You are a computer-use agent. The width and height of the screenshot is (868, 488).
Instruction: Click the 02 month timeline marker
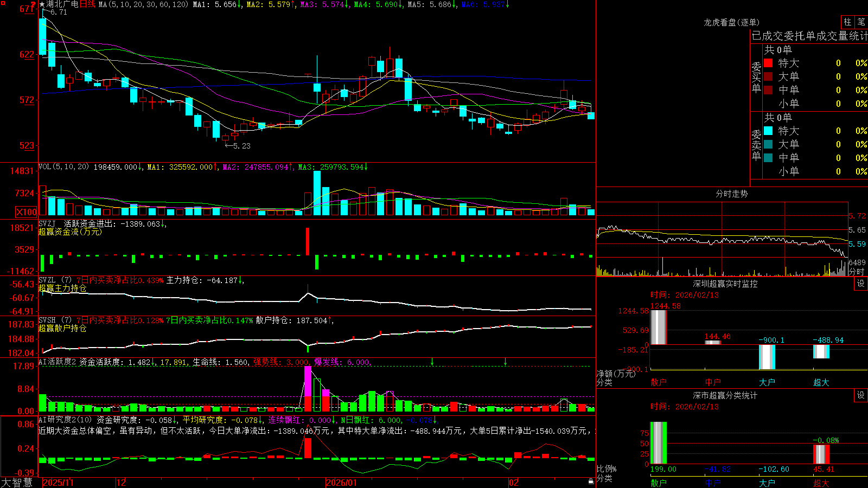tap(513, 483)
